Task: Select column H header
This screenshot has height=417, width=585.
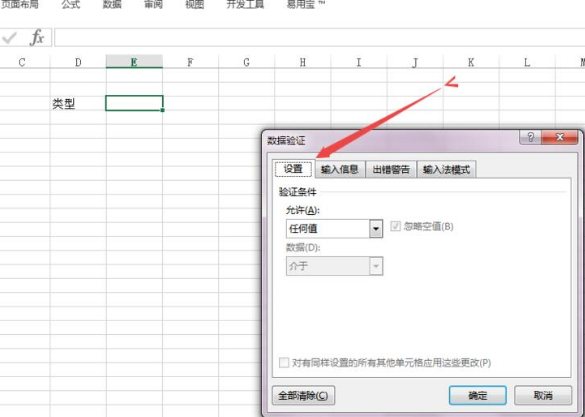Action: [303, 62]
